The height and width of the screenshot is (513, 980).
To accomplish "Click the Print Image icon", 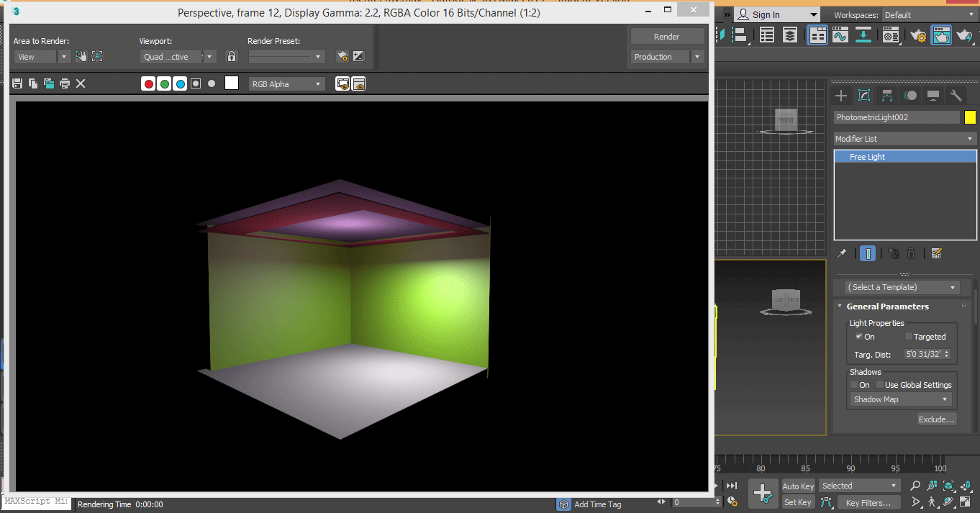I will click(65, 83).
